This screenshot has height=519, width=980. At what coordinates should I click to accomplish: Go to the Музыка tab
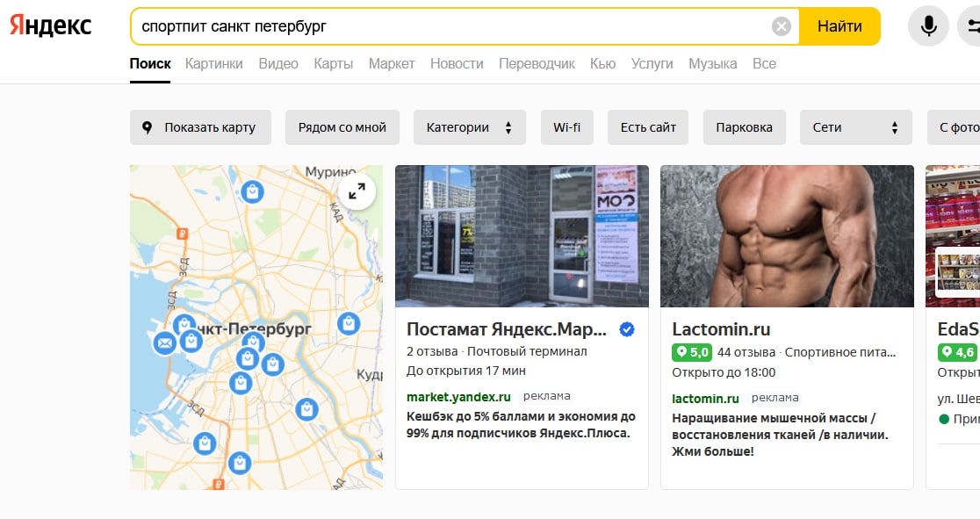click(712, 64)
